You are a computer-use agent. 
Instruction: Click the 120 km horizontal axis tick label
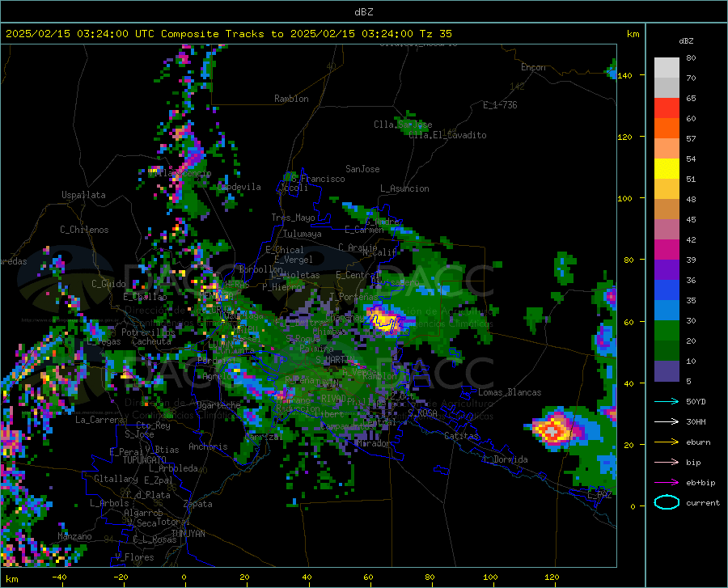tap(552, 577)
